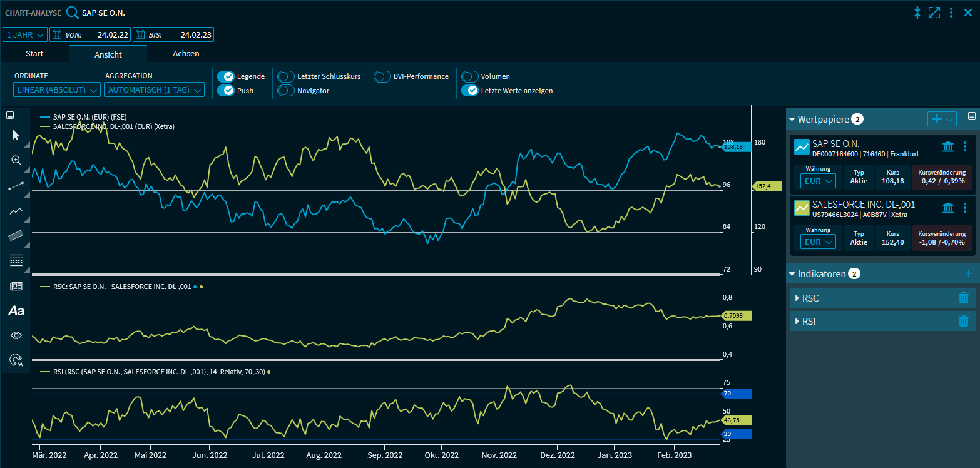Open the Ordinate Linear (Absolut) dropdown
The image size is (980, 468).
[57, 90]
